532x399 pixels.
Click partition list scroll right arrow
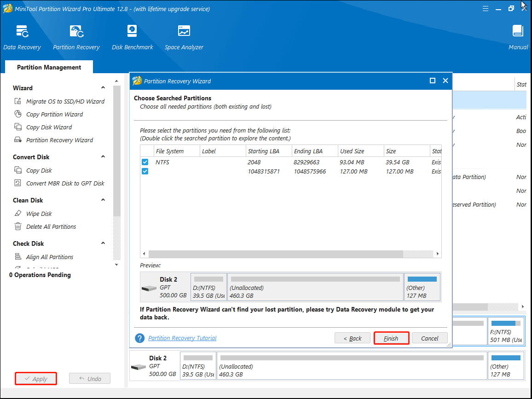coord(437,254)
